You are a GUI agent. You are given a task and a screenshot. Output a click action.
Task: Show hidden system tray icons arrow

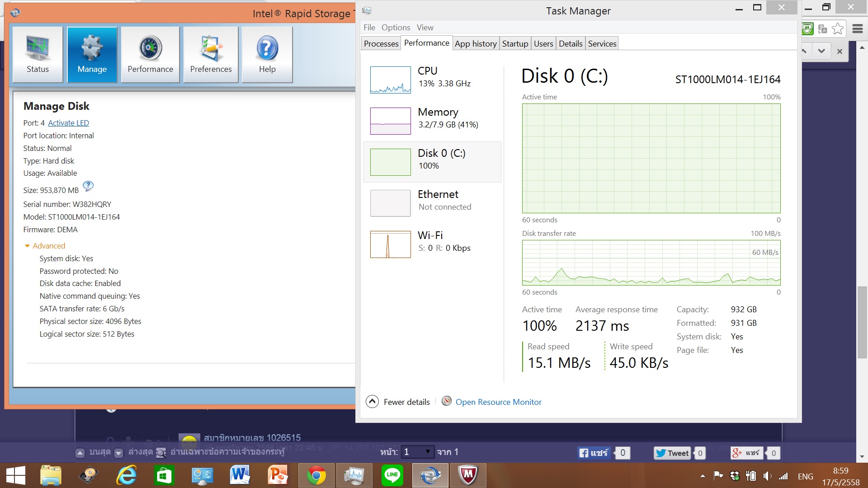coord(703,476)
